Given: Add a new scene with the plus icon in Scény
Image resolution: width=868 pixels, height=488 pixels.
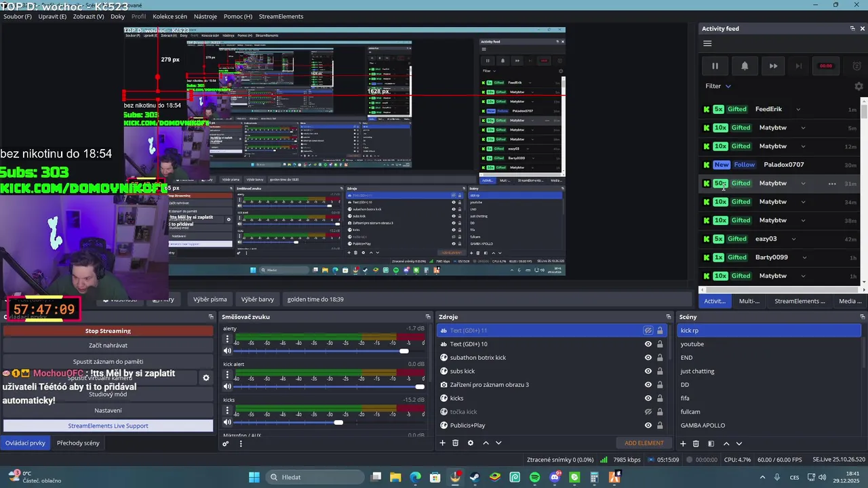Looking at the screenshot, I should tap(683, 443).
